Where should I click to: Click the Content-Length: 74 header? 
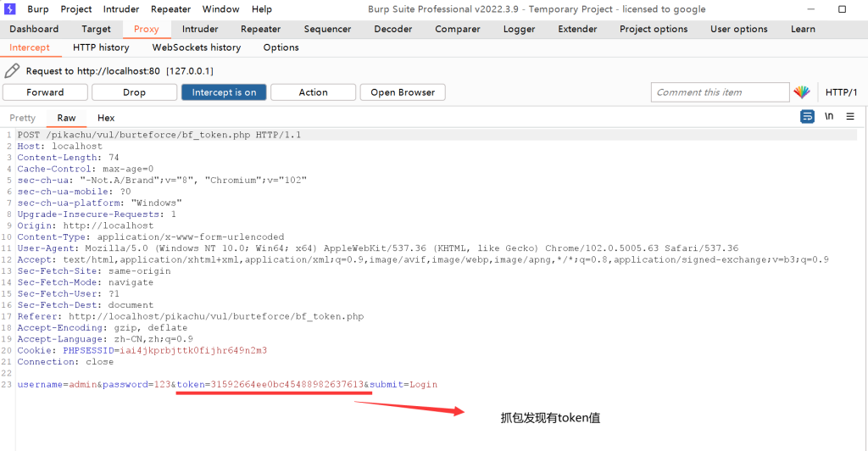click(x=68, y=158)
